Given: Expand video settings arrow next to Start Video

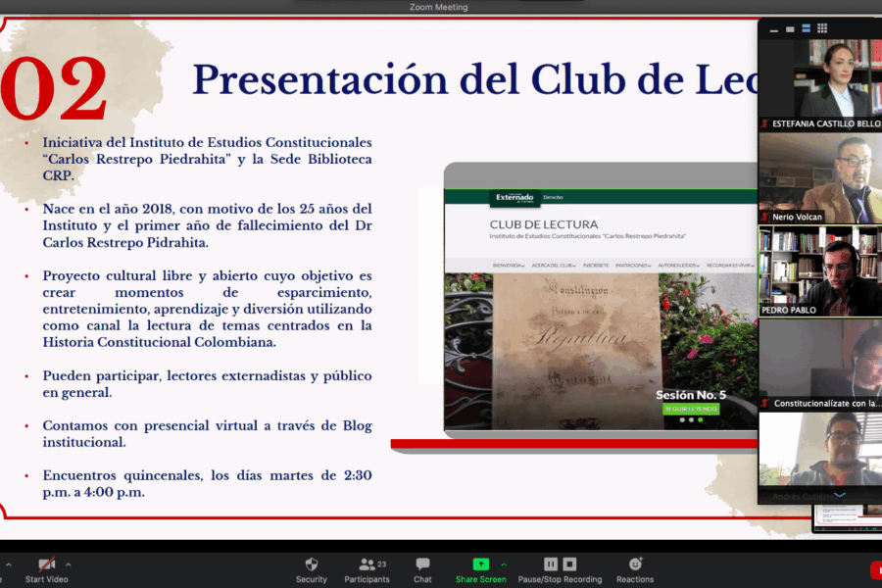Looking at the screenshot, I should pyautogui.click(x=68, y=564).
